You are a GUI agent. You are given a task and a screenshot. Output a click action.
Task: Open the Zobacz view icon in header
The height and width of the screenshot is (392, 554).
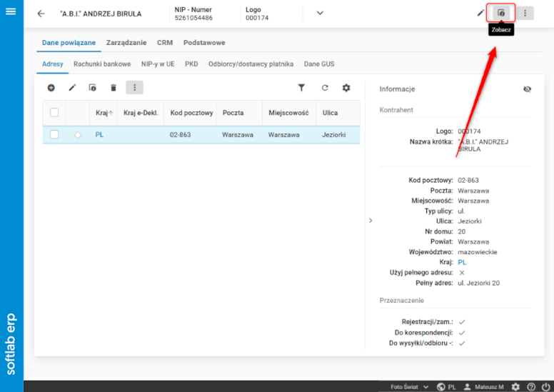click(501, 13)
